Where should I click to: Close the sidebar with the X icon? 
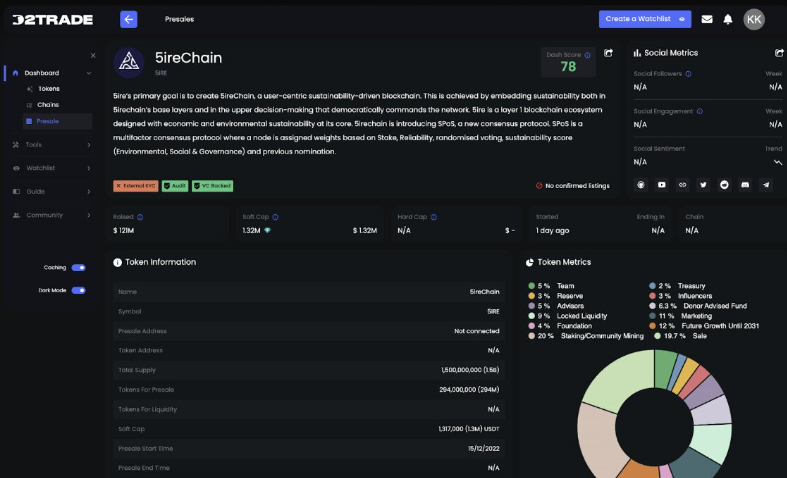point(93,56)
